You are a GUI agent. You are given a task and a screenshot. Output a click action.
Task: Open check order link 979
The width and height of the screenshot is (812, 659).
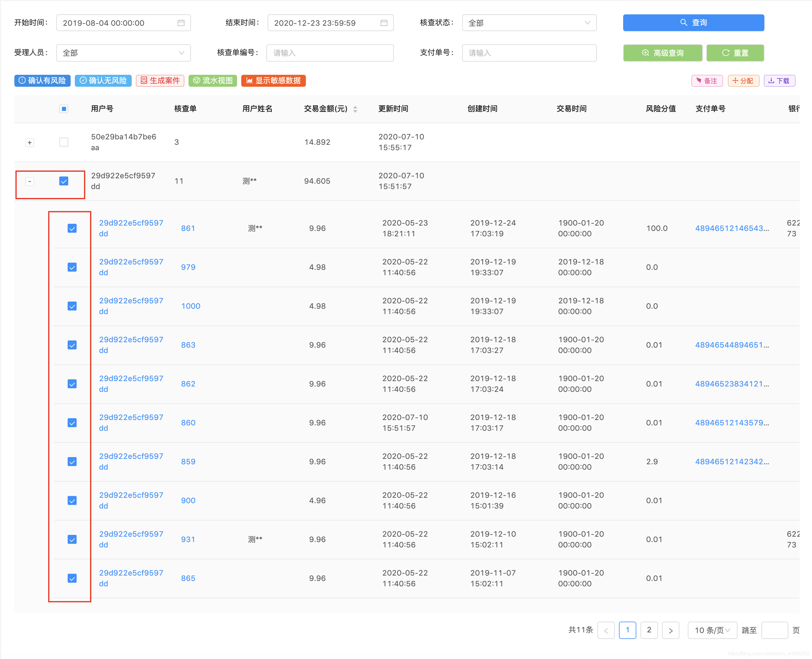[x=188, y=267]
